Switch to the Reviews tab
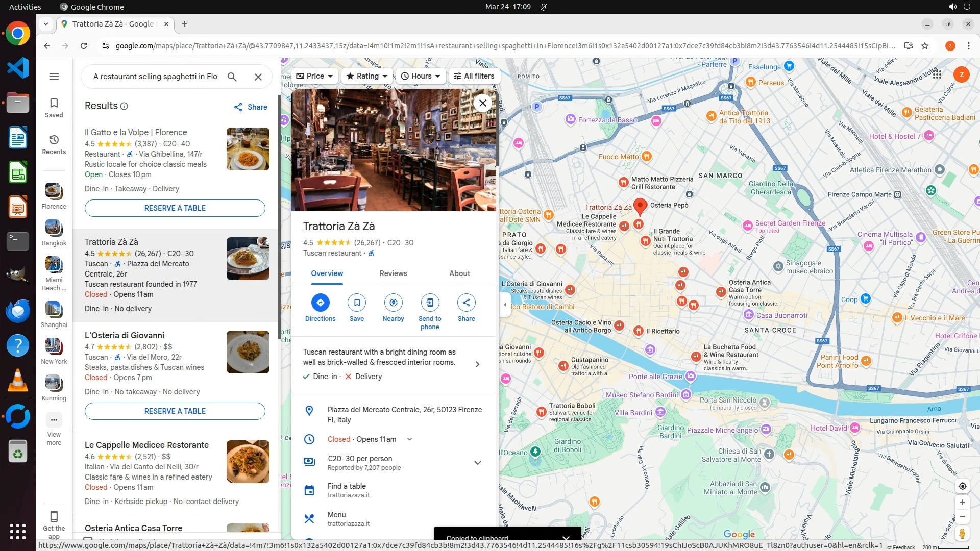 click(x=393, y=273)
